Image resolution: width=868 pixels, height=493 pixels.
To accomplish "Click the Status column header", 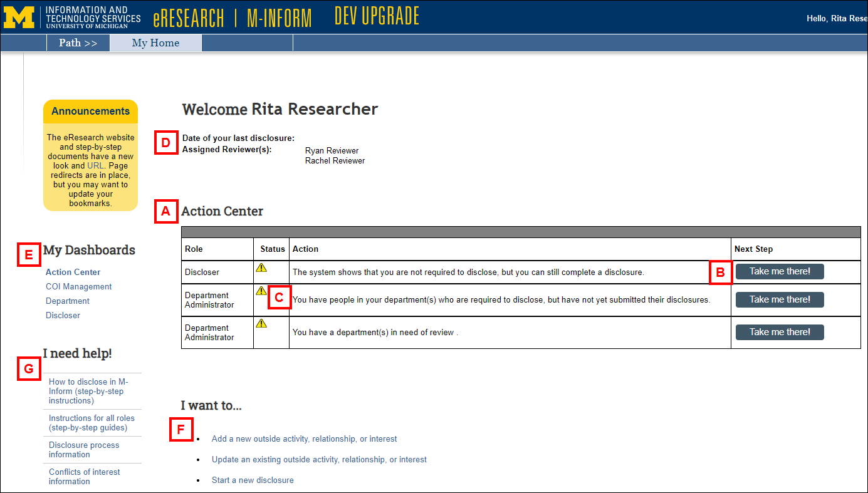I will click(x=273, y=249).
